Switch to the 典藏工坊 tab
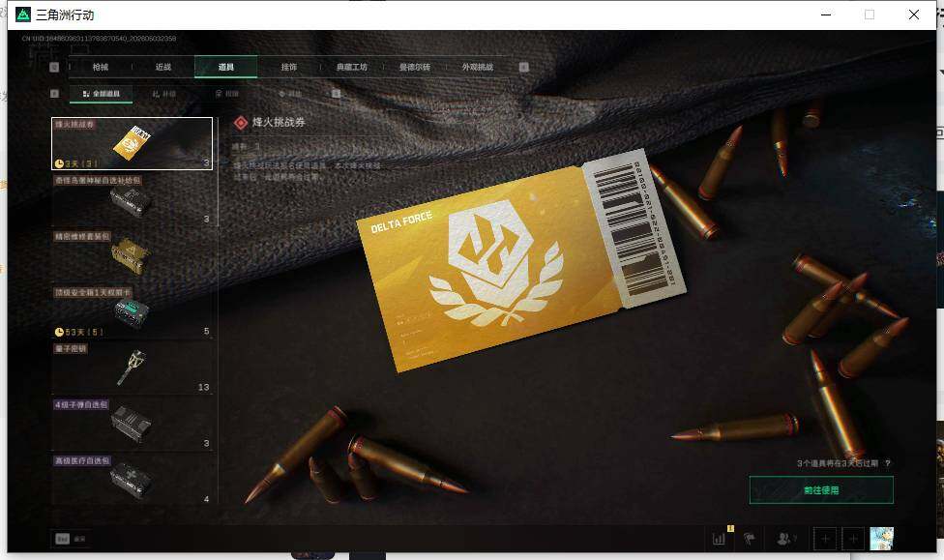This screenshot has height=560, width=944. pyautogui.click(x=352, y=67)
